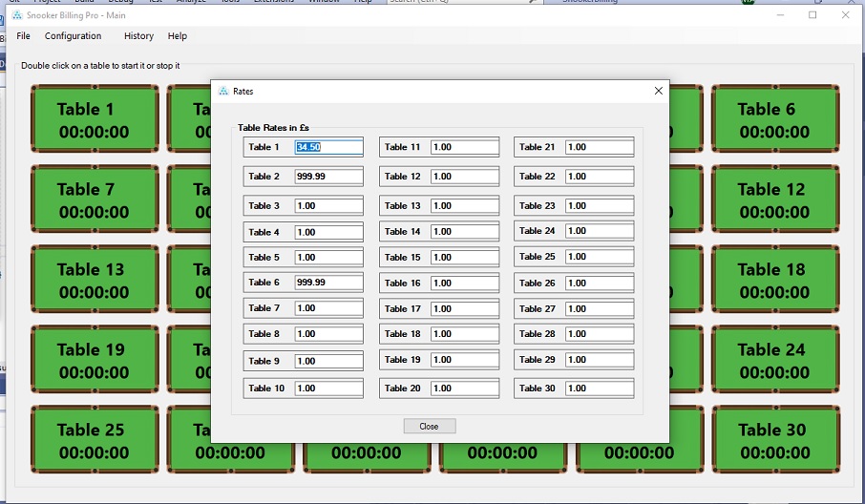Select the Table 12 snooker table tile
Screen dimensions: 865x504
coord(775,199)
